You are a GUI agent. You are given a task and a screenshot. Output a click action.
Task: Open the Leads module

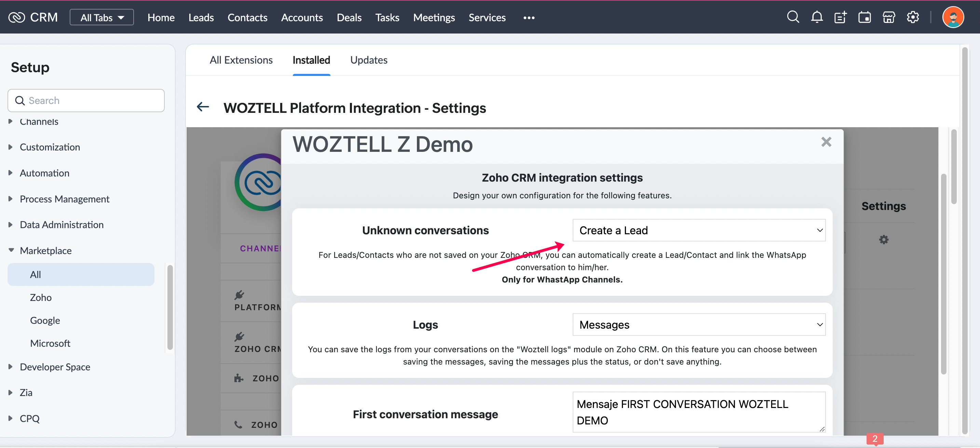tap(201, 17)
